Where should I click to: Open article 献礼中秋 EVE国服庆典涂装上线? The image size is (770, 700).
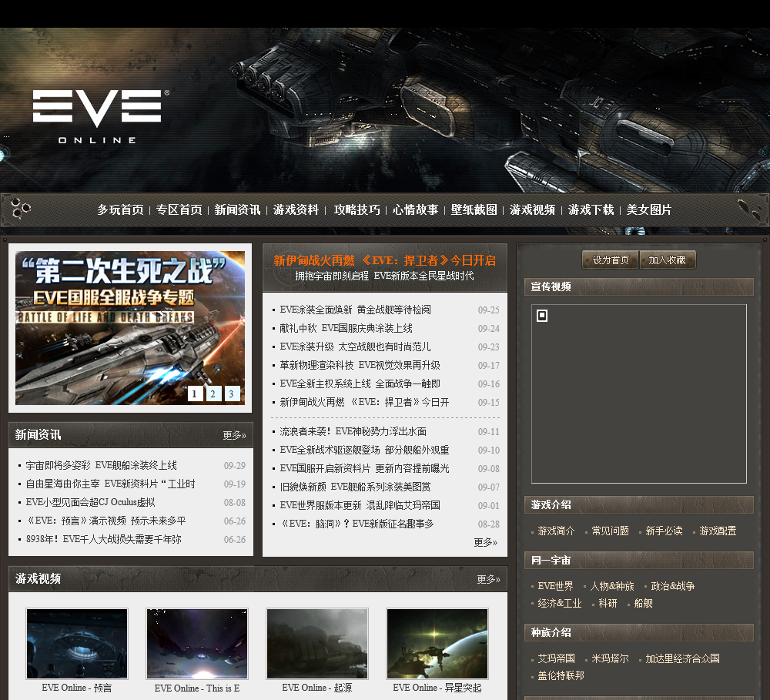[346, 328]
